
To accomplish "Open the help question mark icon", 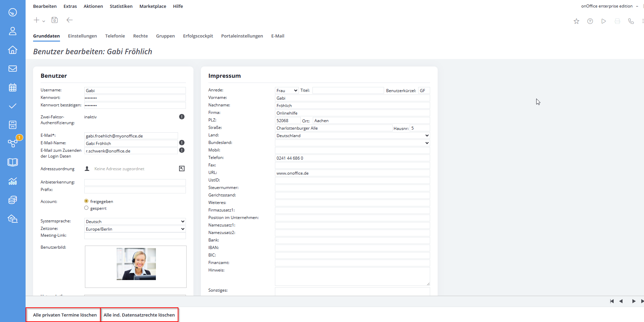I will 590,21.
